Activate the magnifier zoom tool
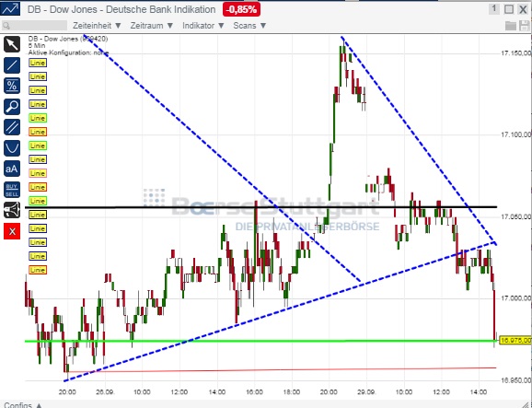 pyautogui.click(x=12, y=107)
